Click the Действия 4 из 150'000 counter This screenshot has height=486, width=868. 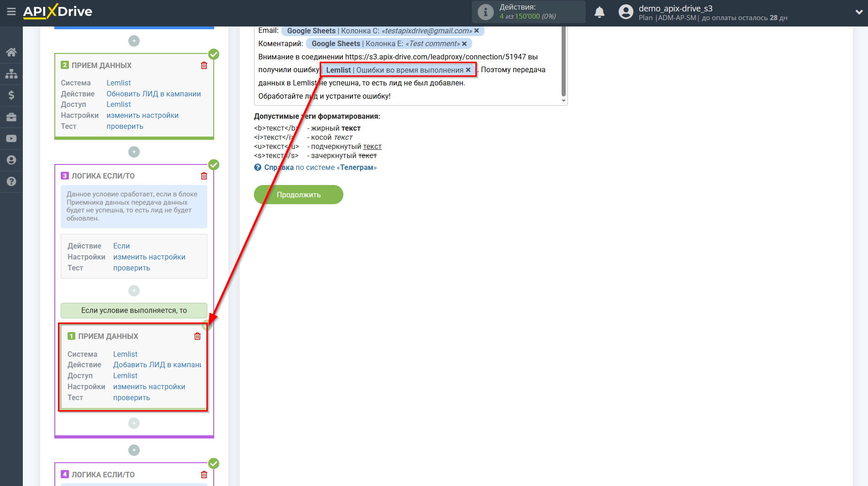(528, 12)
